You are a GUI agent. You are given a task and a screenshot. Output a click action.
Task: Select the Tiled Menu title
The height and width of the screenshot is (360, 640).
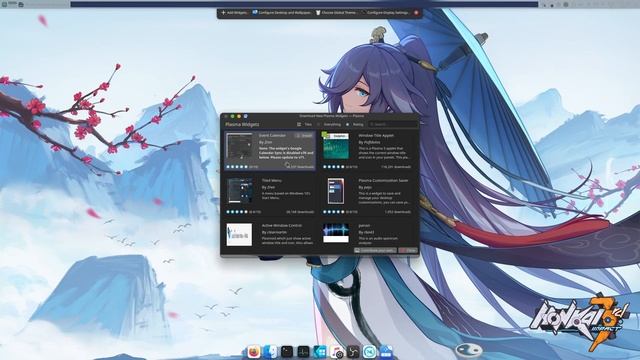272,180
